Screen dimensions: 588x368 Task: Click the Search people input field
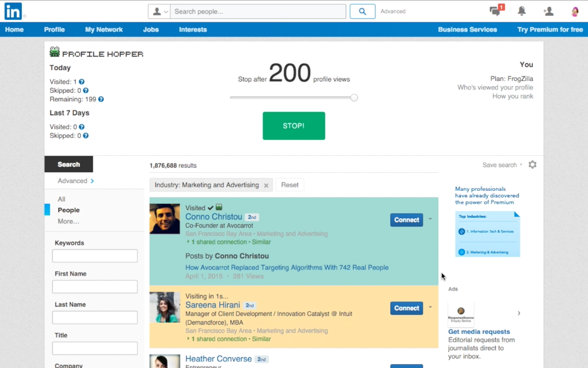[x=258, y=11]
